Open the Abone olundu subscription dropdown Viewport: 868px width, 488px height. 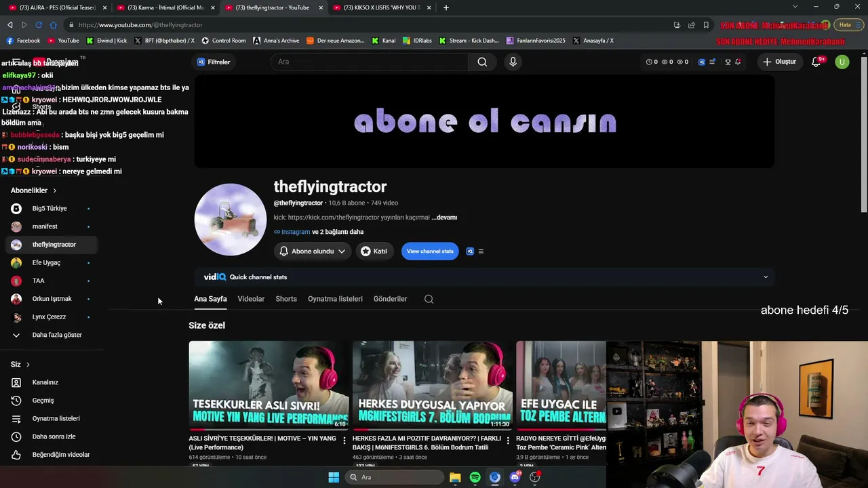(313, 251)
